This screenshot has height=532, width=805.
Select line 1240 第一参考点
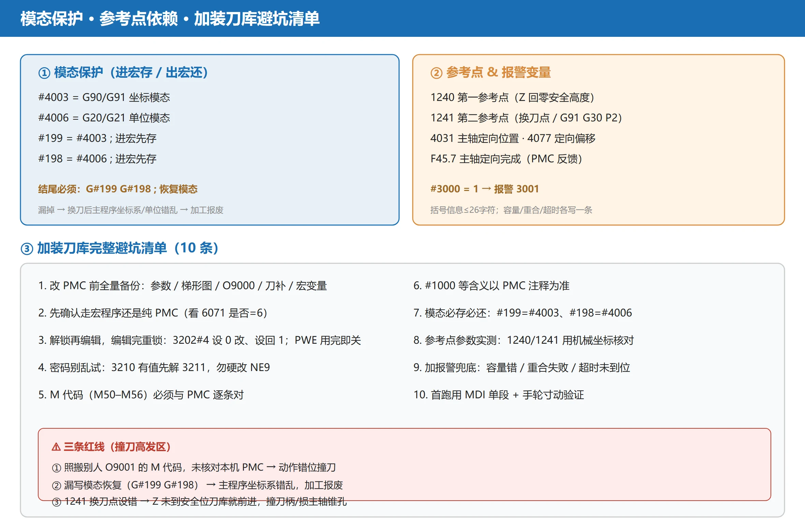pyautogui.click(x=512, y=98)
